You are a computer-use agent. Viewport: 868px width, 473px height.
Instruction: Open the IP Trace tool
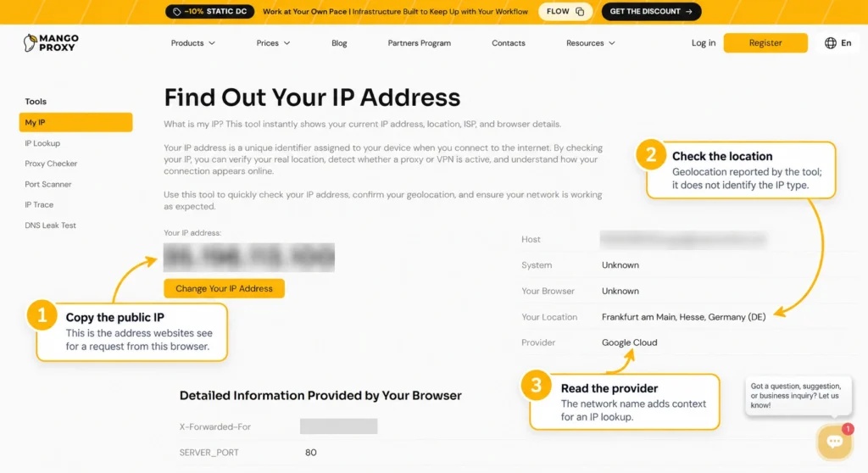coord(39,204)
